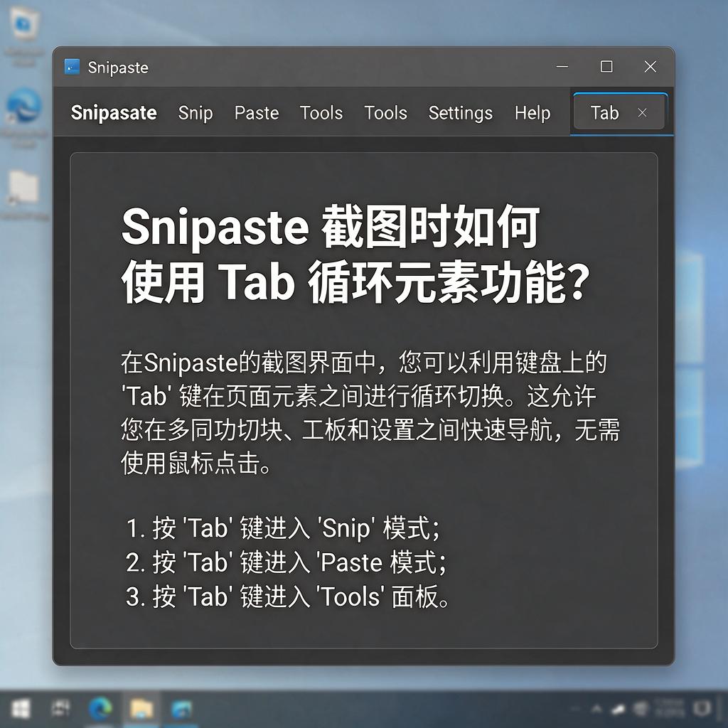728x728 pixels.
Task: Open Task View on the taskbar
Action: coord(60,709)
